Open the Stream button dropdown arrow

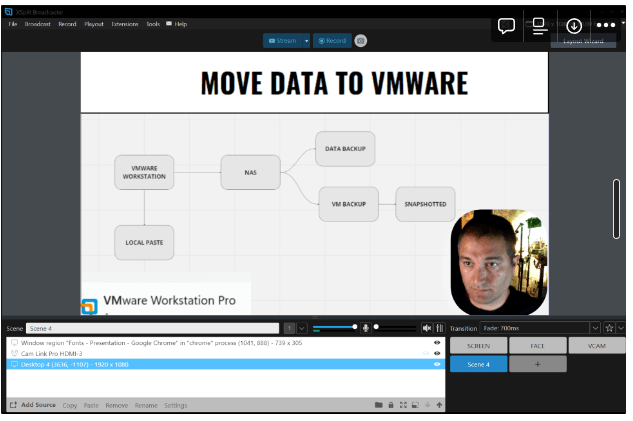(x=306, y=41)
